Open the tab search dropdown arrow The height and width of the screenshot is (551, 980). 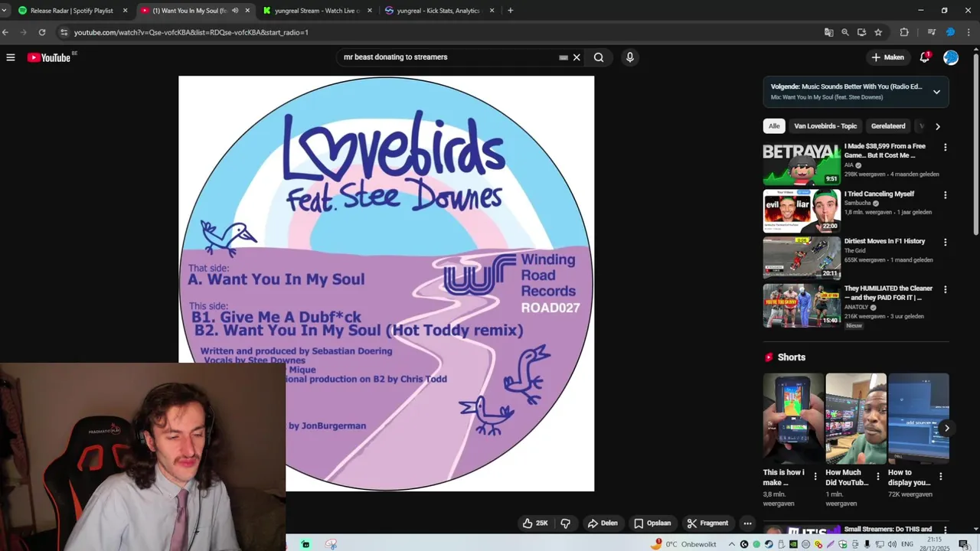pyautogui.click(x=5, y=11)
